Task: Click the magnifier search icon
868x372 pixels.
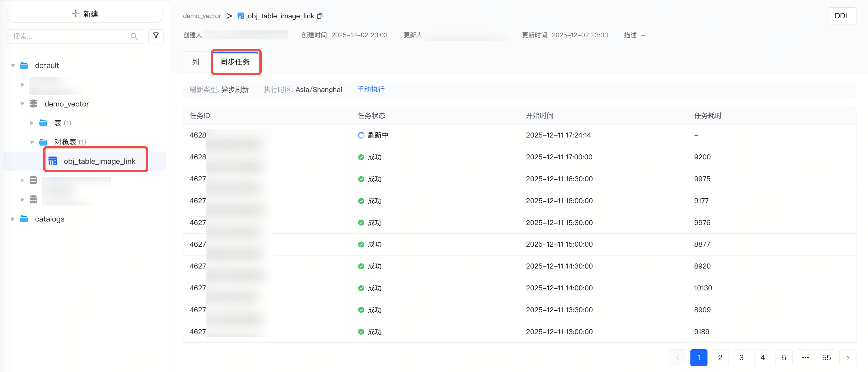Action: 134,36
